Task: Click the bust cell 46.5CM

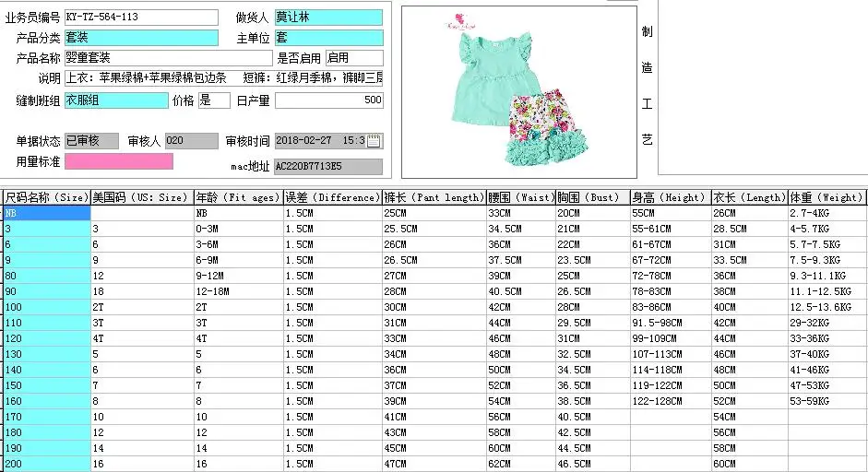Action: [593, 464]
